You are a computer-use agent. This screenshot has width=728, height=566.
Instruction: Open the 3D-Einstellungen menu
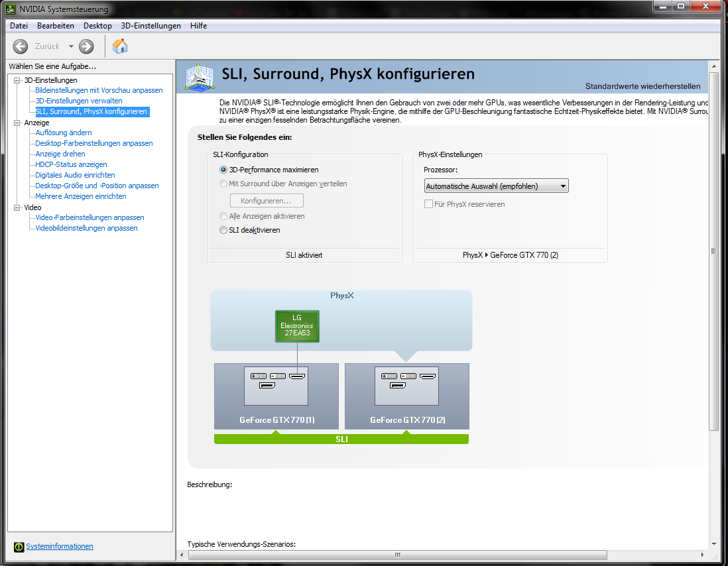tap(151, 26)
